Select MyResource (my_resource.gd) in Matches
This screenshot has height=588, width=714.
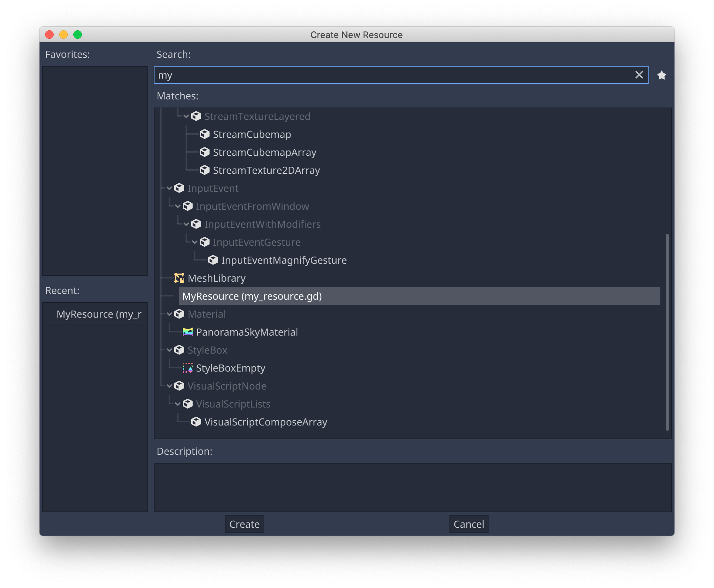click(x=252, y=296)
